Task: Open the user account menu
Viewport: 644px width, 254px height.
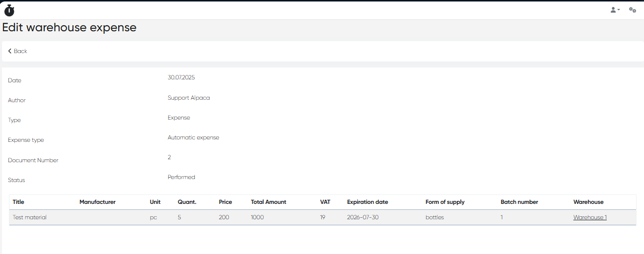Action: click(615, 10)
